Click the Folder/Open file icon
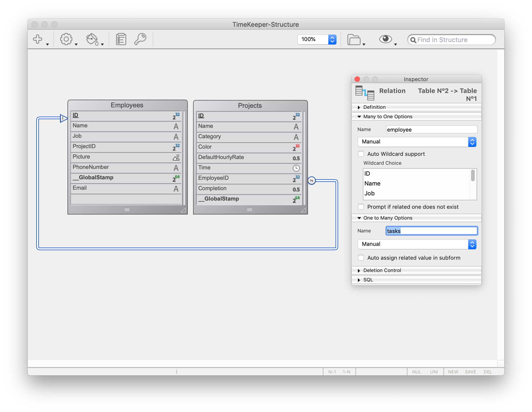The image size is (532, 412). [355, 40]
